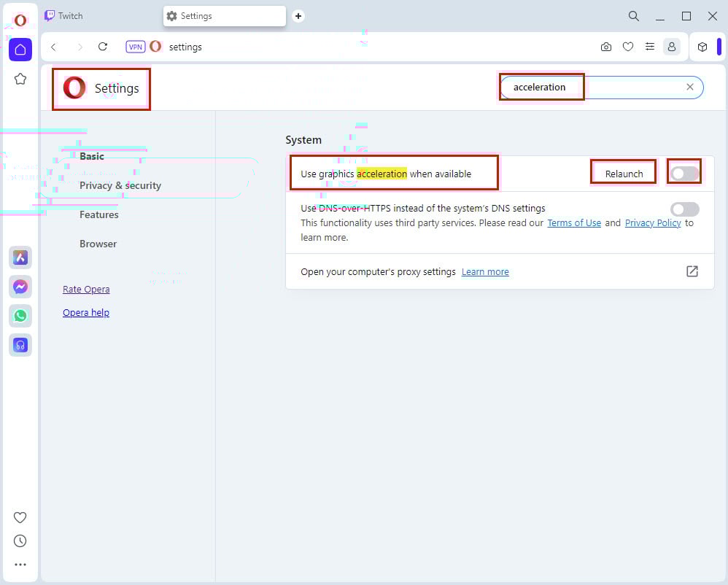Open the proxy settings Learn more link
This screenshot has width=728, height=585.
[x=485, y=271]
